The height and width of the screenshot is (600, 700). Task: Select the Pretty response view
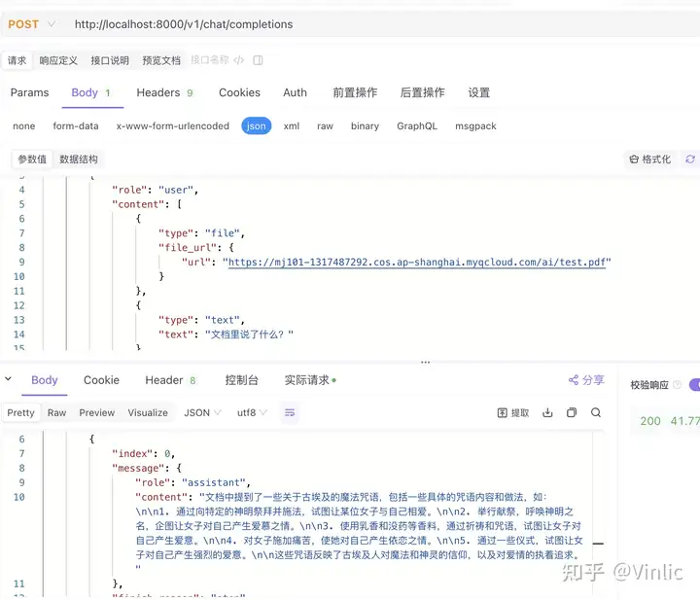coord(20,412)
